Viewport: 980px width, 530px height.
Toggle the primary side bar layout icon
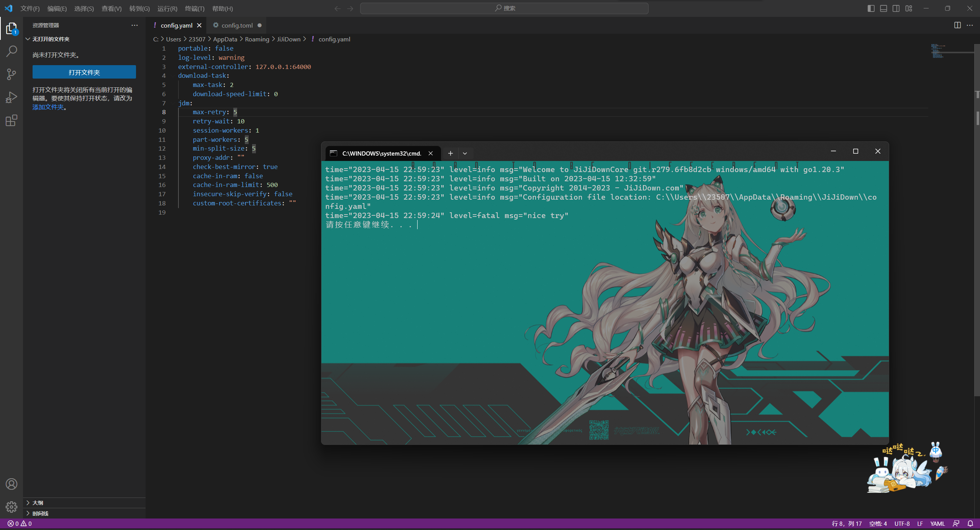click(871, 8)
